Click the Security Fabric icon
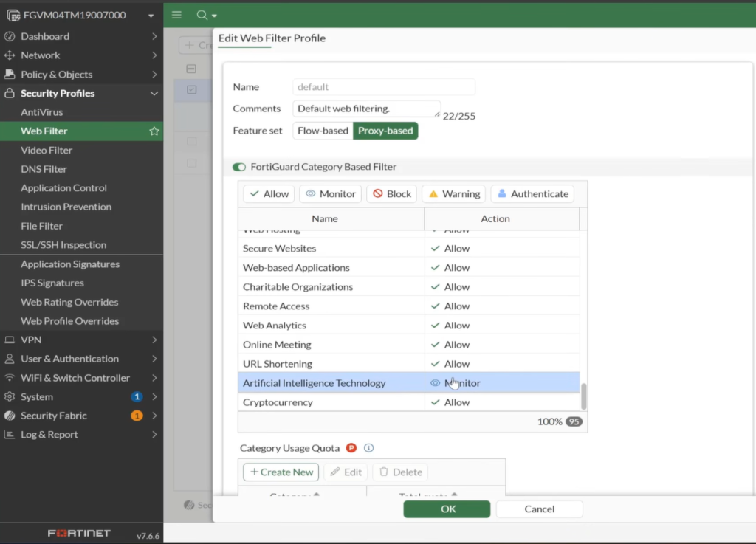This screenshot has width=756, height=544. (9, 416)
